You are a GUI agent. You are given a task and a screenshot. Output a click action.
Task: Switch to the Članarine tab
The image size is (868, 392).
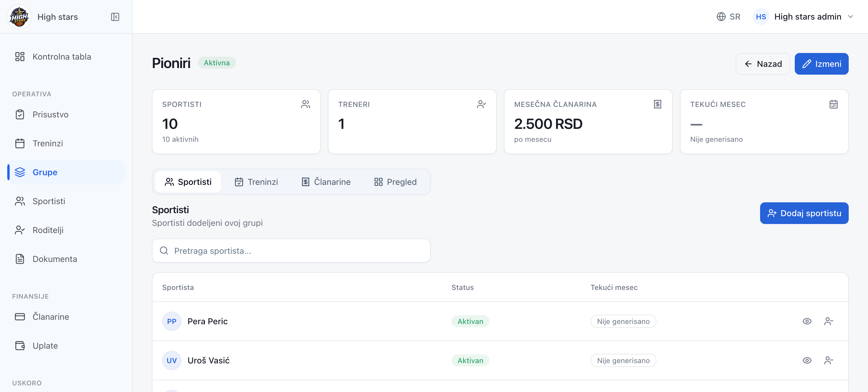tap(325, 182)
